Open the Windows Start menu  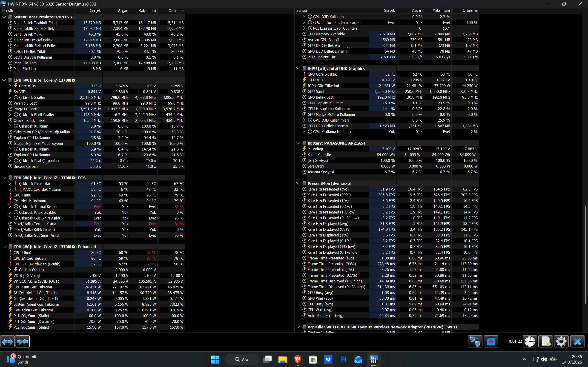(215, 359)
